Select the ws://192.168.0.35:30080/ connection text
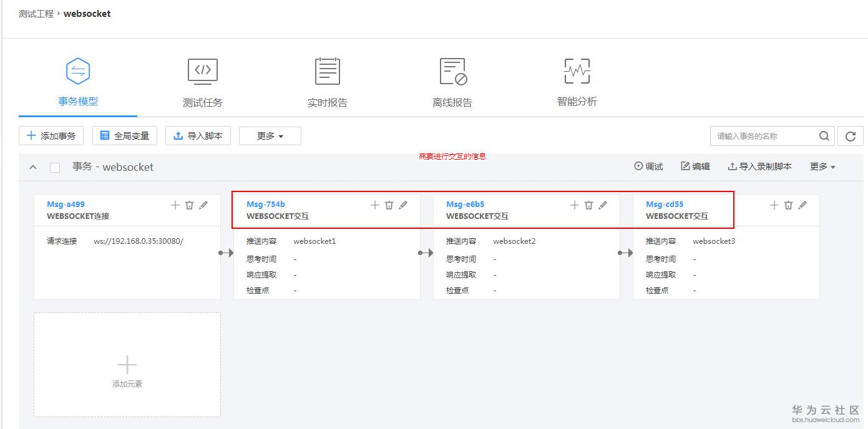 pos(139,241)
